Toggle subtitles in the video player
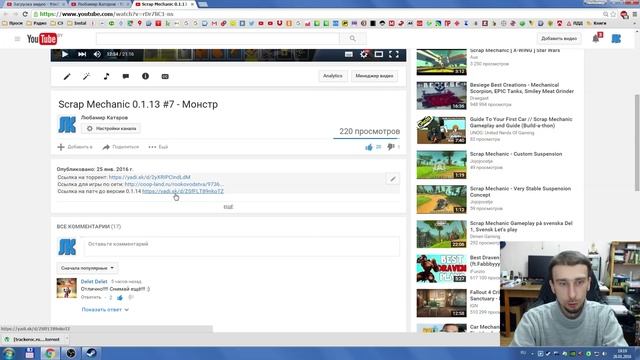The image size is (640, 360). pos(349,54)
